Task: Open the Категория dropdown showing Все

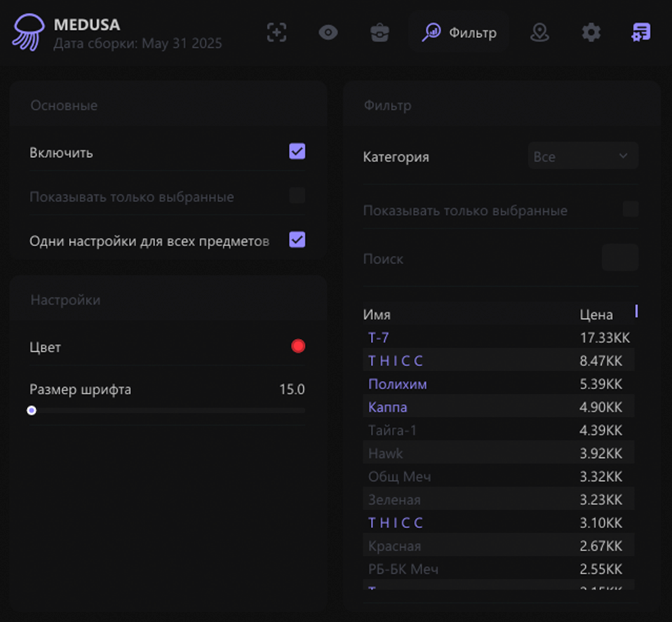Action: click(583, 156)
